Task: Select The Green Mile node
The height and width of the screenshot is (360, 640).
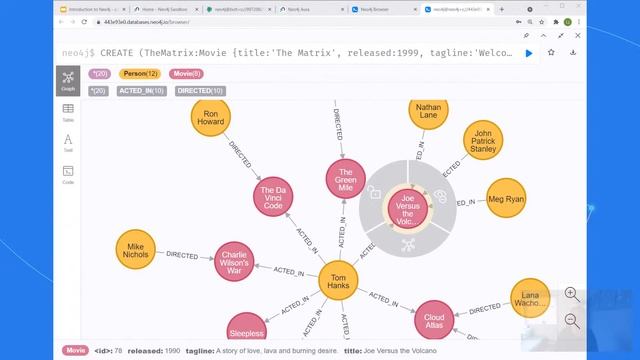Action: pyautogui.click(x=345, y=179)
